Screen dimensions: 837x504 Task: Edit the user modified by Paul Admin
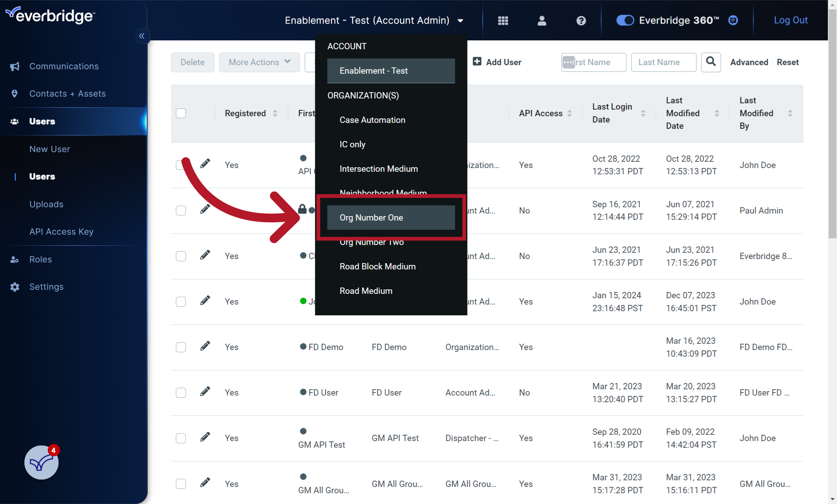[x=205, y=209]
